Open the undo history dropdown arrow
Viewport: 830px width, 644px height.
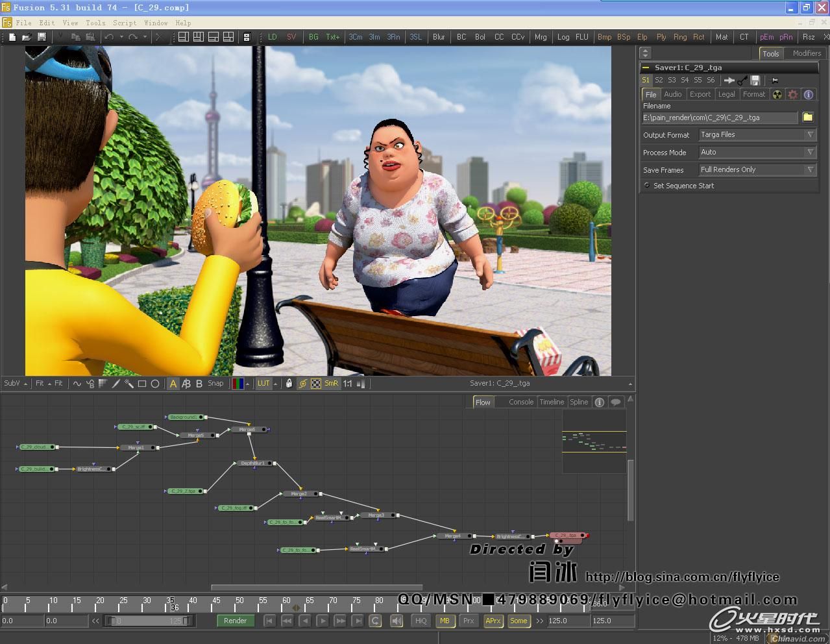tap(121, 37)
